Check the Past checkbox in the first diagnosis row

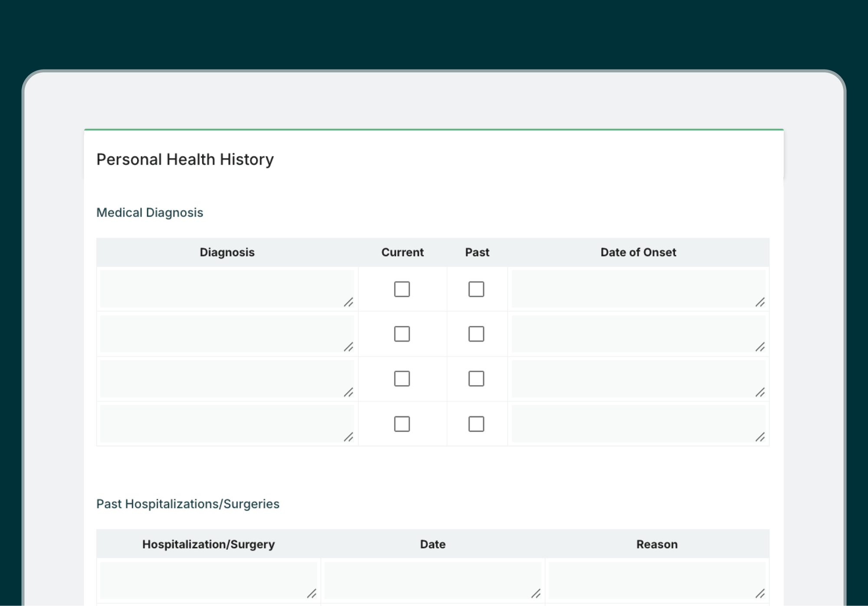tap(476, 289)
